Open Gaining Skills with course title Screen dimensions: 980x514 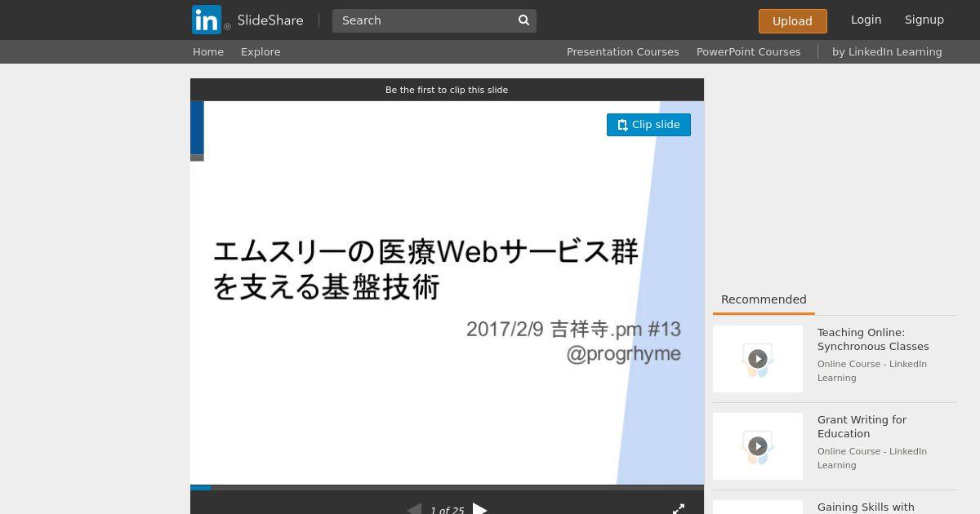pos(866,507)
